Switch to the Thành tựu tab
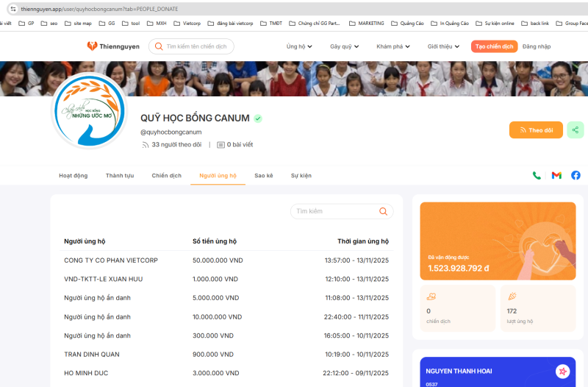Image resolution: width=588 pixels, height=387 pixels. 120,176
